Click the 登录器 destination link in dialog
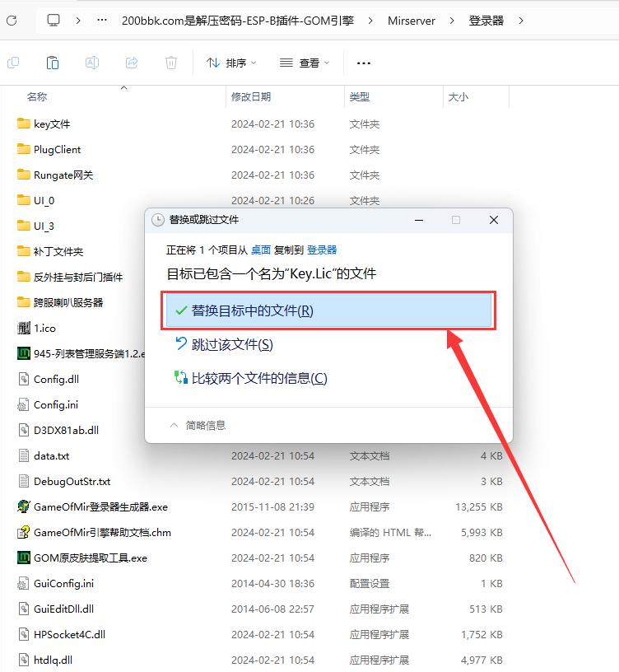619x672 pixels. [x=322, y=250]
